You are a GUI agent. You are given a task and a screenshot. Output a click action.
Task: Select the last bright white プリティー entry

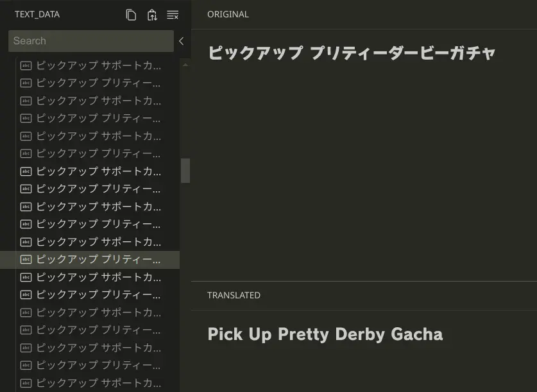pyautogui.click(x=98, y=295)
